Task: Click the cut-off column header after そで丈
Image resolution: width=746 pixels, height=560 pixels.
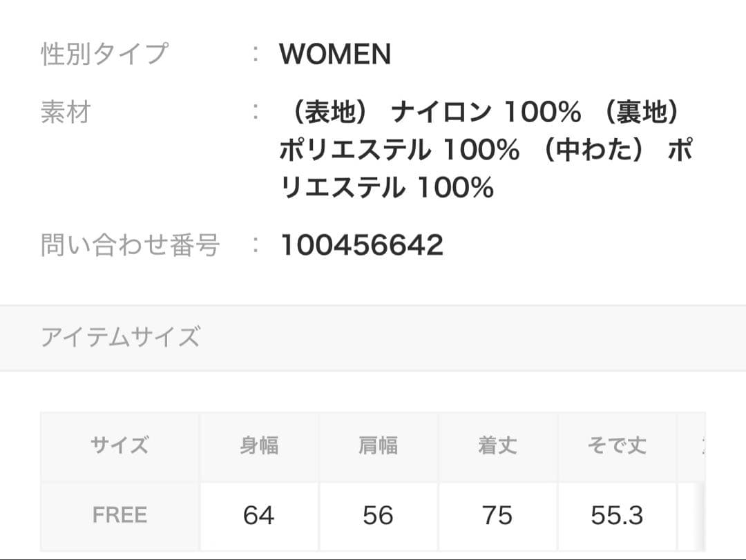Action: pos(699,445)
